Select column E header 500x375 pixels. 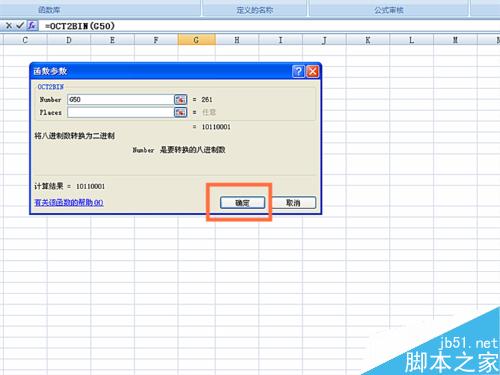coord(112,40)
